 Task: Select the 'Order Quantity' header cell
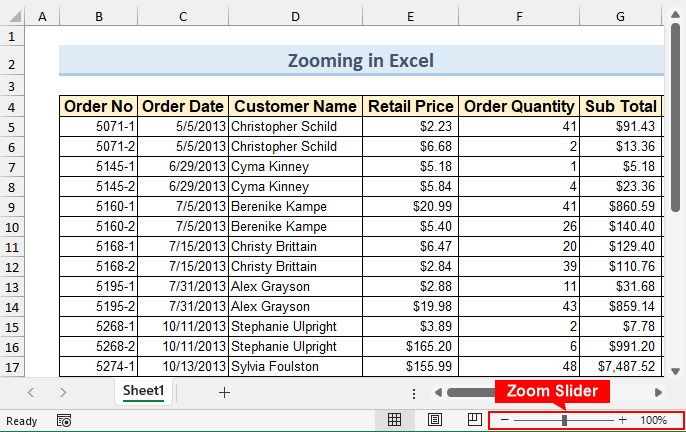[x=519, y=106]
